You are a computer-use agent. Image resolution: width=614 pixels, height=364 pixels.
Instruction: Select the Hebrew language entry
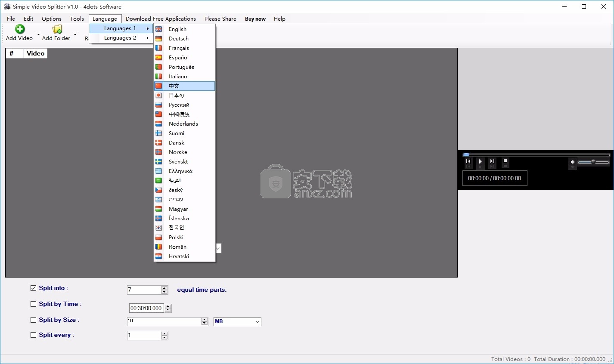(184, 199)
